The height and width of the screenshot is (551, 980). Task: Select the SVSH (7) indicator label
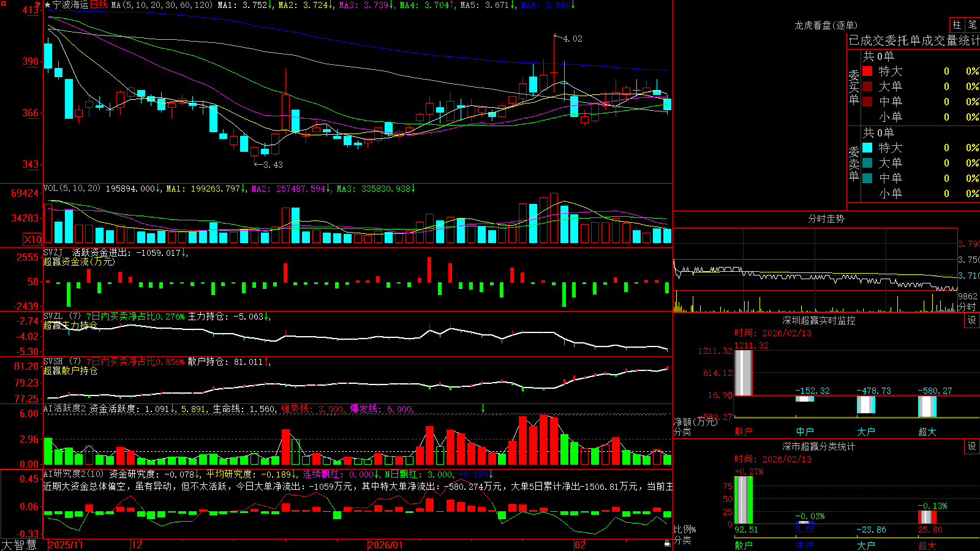tap(62, 362)
